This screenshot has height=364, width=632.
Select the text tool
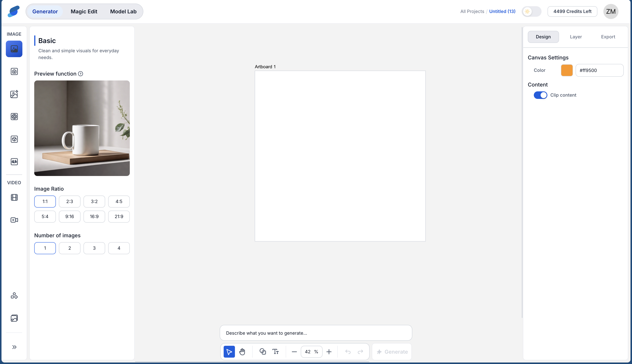[x=276, y=352]
